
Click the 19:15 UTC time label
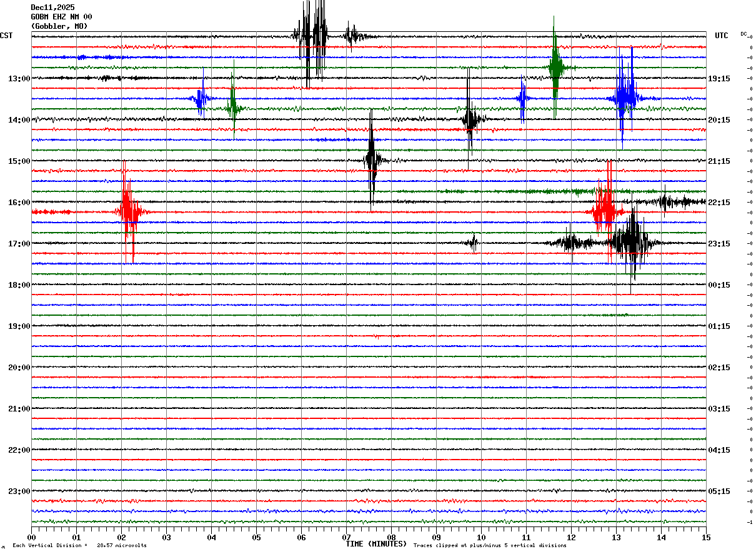[x=719, y=79]
